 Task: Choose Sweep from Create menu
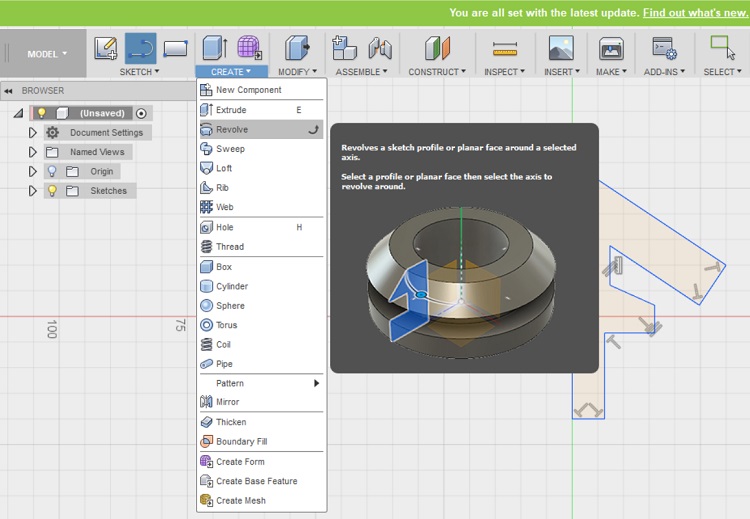262,149
